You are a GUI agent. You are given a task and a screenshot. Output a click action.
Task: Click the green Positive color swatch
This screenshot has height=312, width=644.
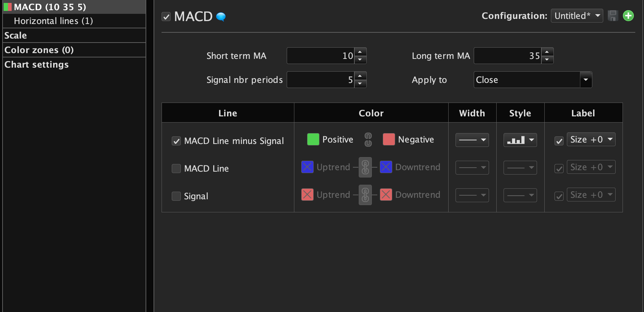tap(313, 140)
